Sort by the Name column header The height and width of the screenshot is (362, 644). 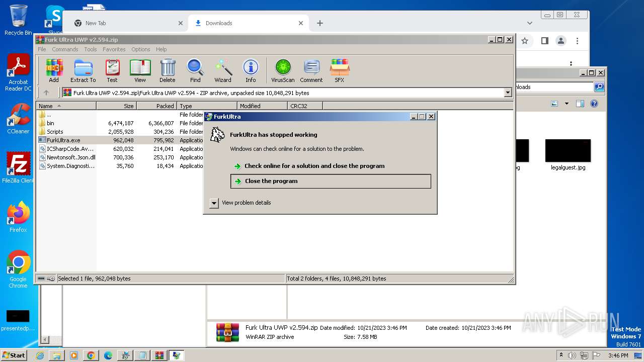tap(66, 106)
